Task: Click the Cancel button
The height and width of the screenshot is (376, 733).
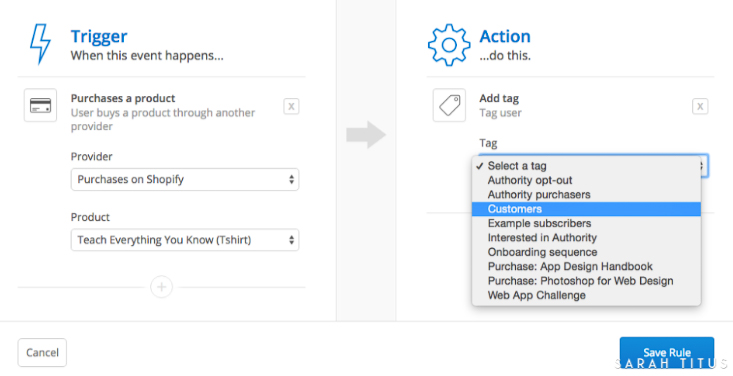Action: pyautogui.click(x=42, y=353)
